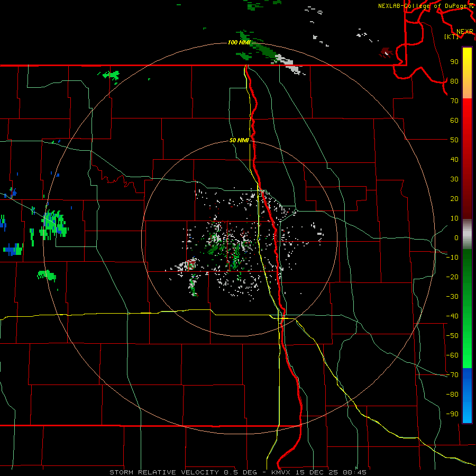Click the bright red color bar segment
The height and width of the screenshot is (476, 476).
[467, 122]
